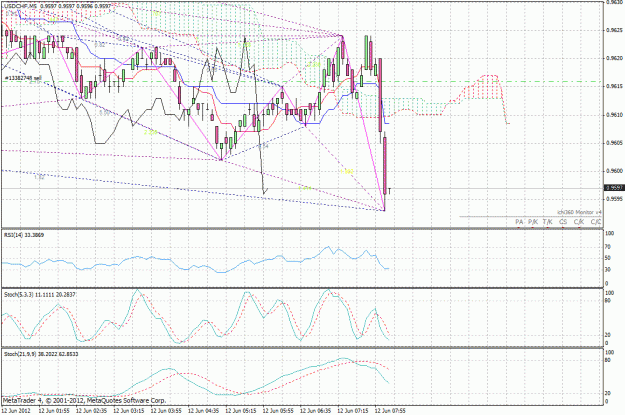The image size is (625, 415).
Task: Click the 70 level on RSI scale
Action: coord(608,247)
